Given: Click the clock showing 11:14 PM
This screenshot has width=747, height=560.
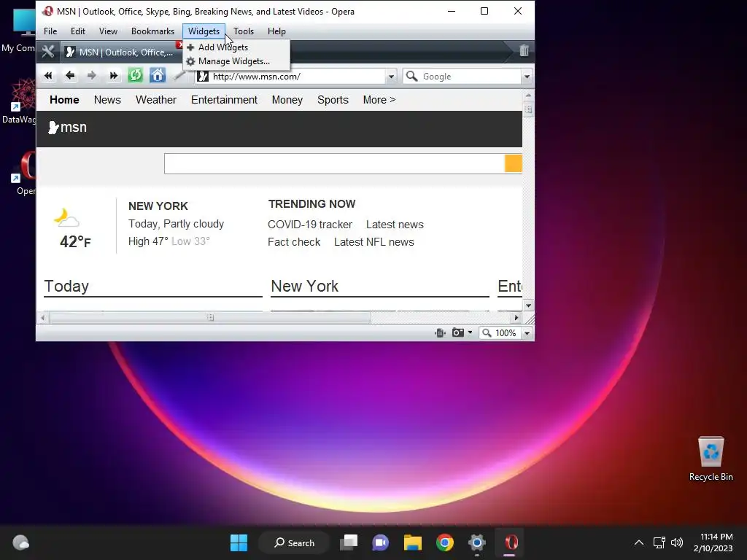Looking at the screenshot, I should click(x=716, y=537).
